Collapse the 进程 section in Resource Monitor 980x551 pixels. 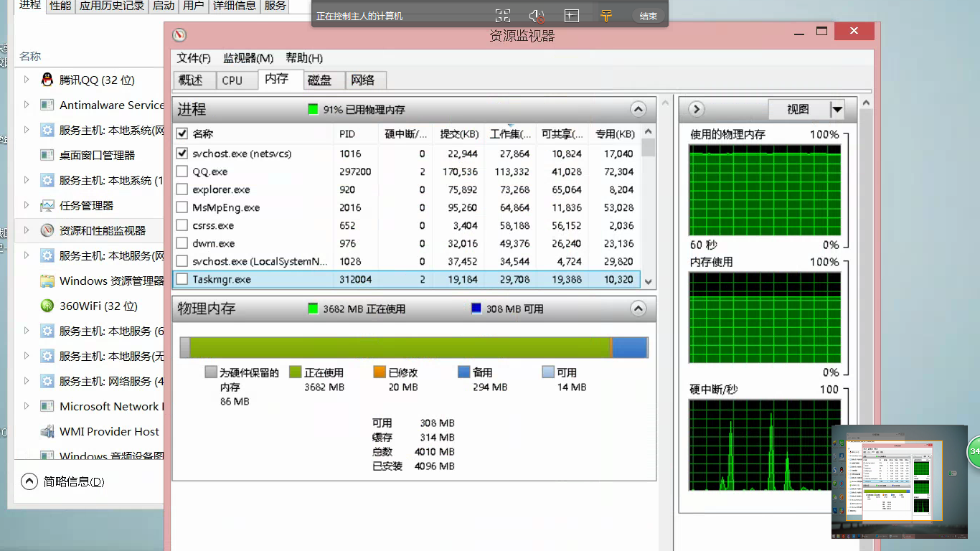(x=638, y=109)
